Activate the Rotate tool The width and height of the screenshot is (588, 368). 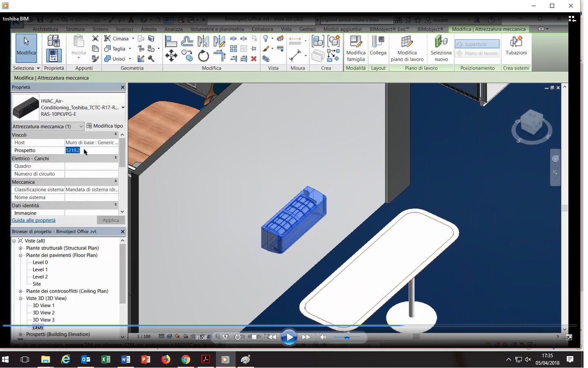pos(203,56)
